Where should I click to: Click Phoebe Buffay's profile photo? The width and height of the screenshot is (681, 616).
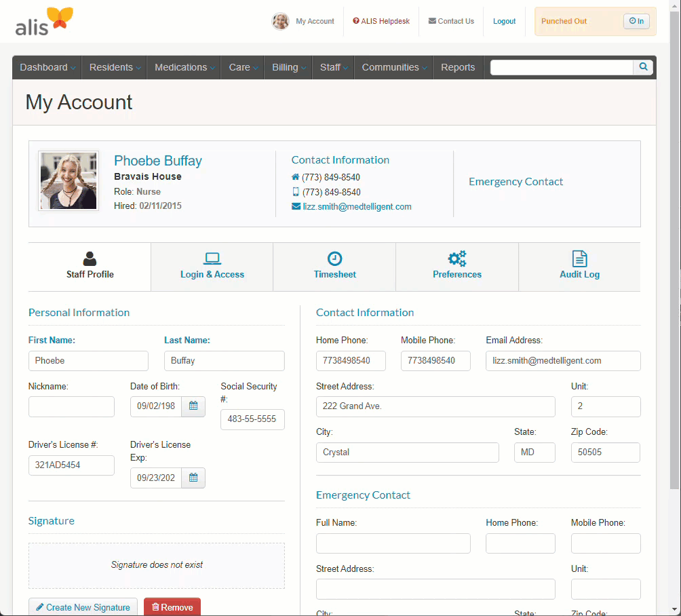[69, 180]
